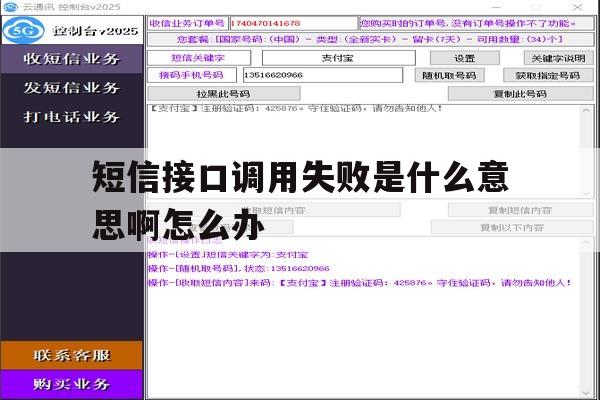Click the 联系客服 button
The image size is (600, 400).
pyautogui.click(x=72, y=355)
